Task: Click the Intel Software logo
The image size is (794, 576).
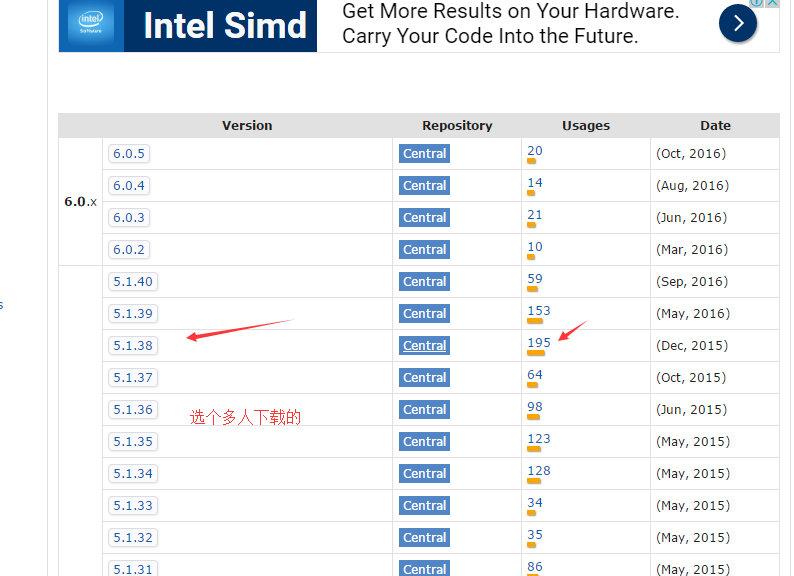Action: (91, 23)
